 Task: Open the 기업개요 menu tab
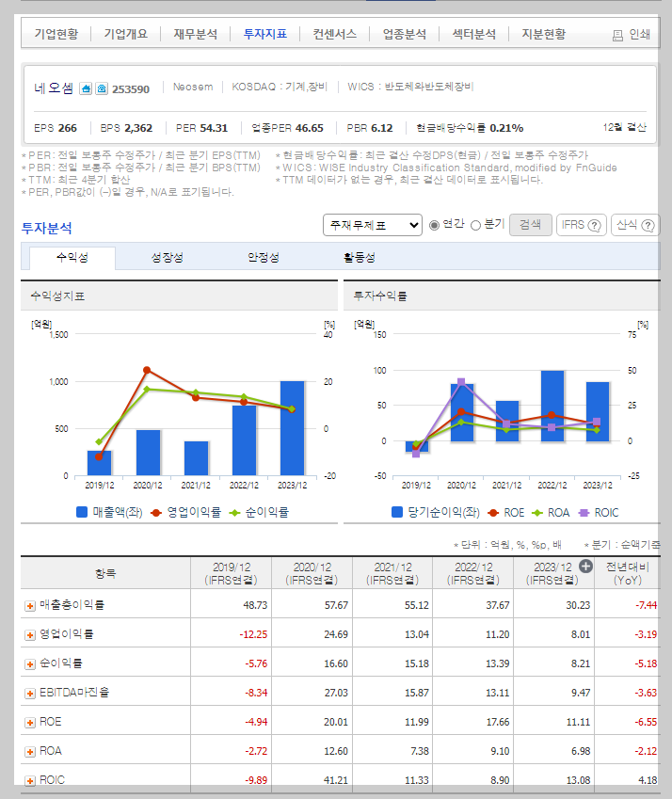126,34
